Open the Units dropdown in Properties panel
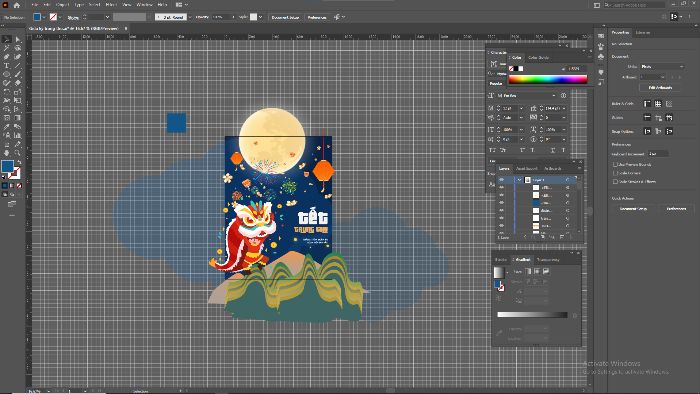 click(662, 66)
